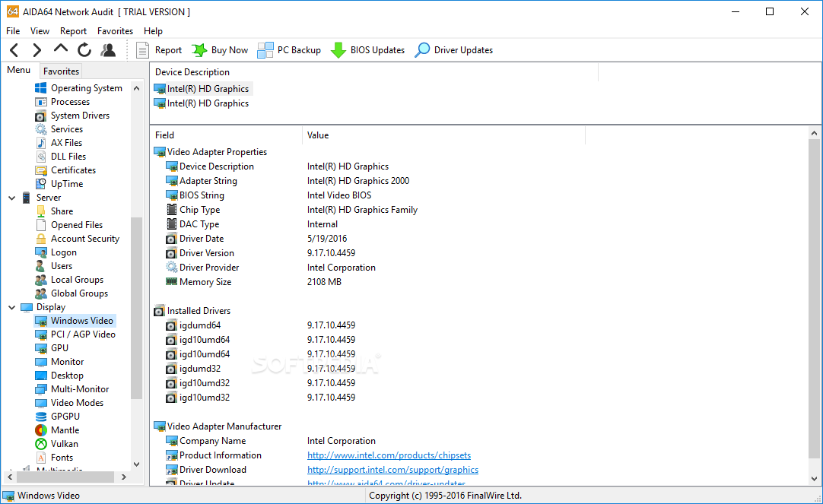823x504 pixels.
Task: Select the Memory Size row
Action: (253, 281)
